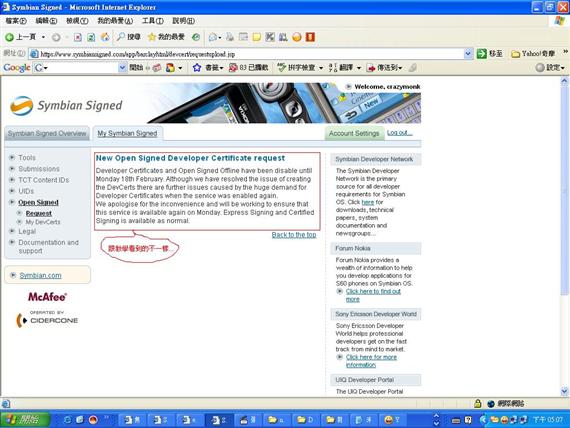The height and width of the screenshot is (428, 570).
Task: Go to Home page icon
Action: tap(105, 37)
